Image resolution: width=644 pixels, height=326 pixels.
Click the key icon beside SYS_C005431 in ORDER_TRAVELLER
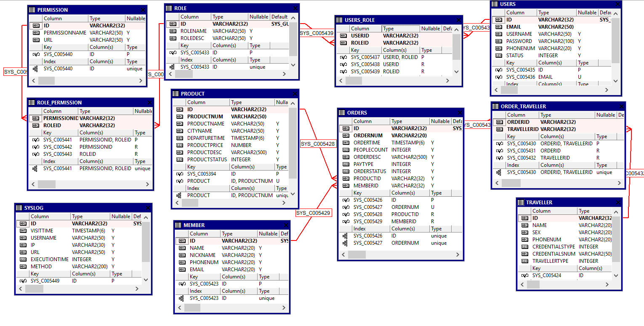499,151
